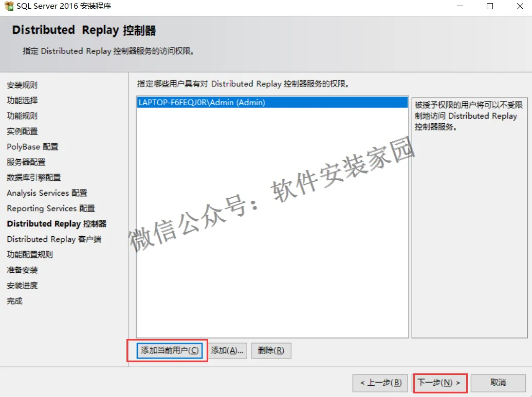Close the SQL Server setup window

[520, 6]
